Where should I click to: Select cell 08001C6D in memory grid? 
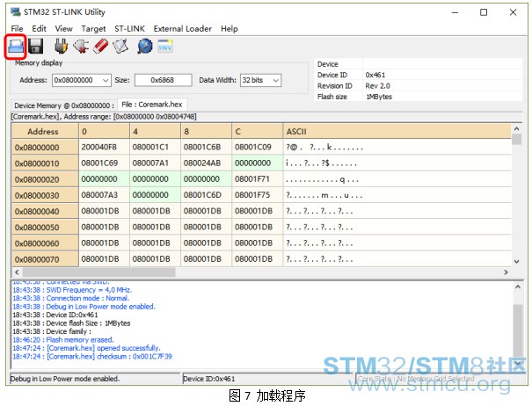point(207,195)
